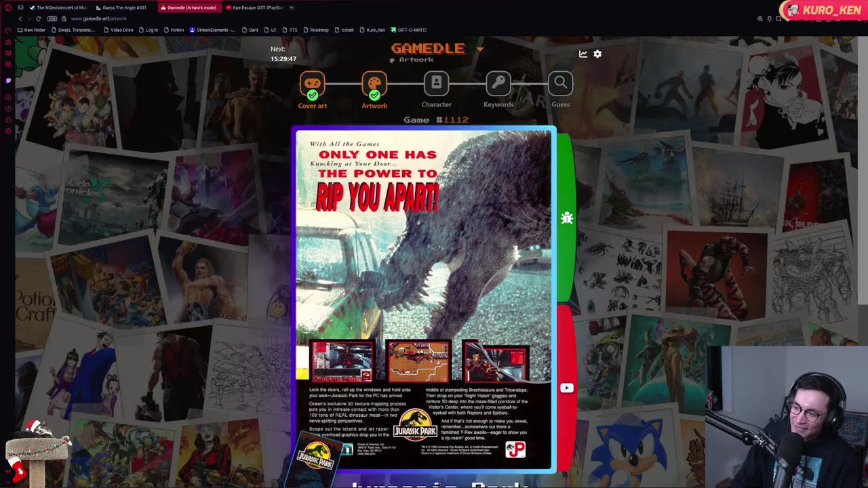
Task: Open the DeepL Translate bookmark
Action: pyautogui.click(x=73, y=30)
